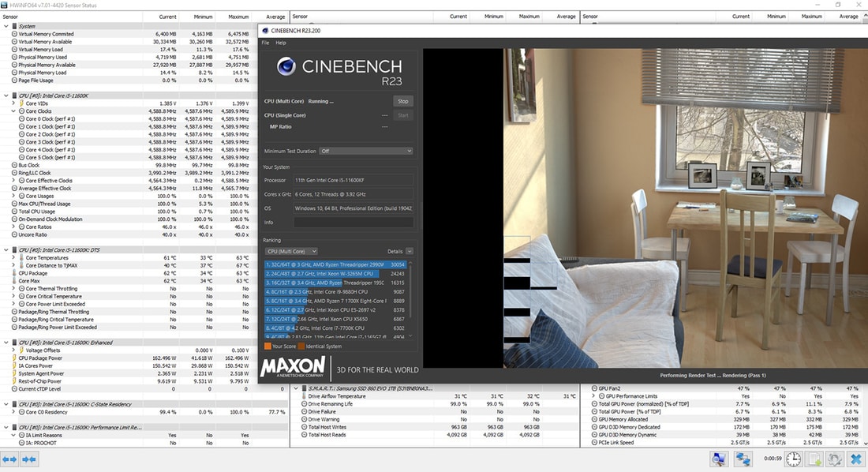The width and height of the screenshot is (868, 472).
Task: Click the Total CPU Usage circle icon
Action: (x=14, y=212)
